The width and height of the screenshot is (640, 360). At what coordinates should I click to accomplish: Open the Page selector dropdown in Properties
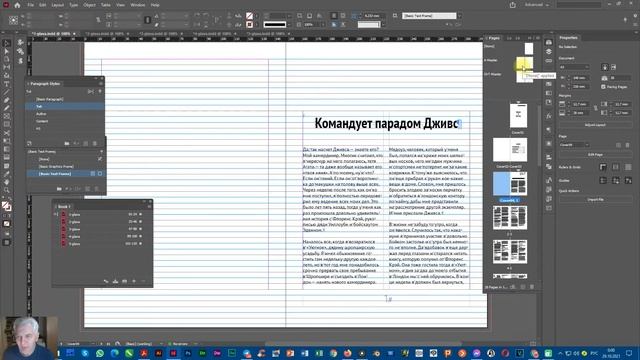pos(574,145)
